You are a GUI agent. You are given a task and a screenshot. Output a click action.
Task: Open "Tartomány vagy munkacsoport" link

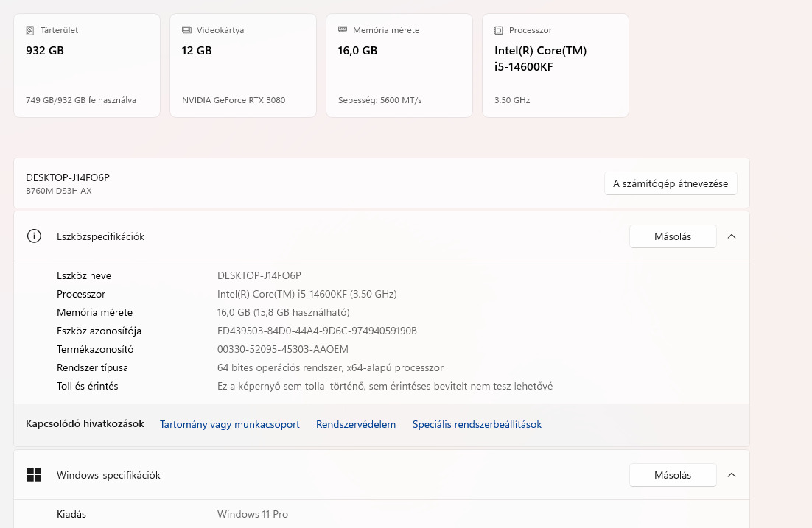[230, 424]
